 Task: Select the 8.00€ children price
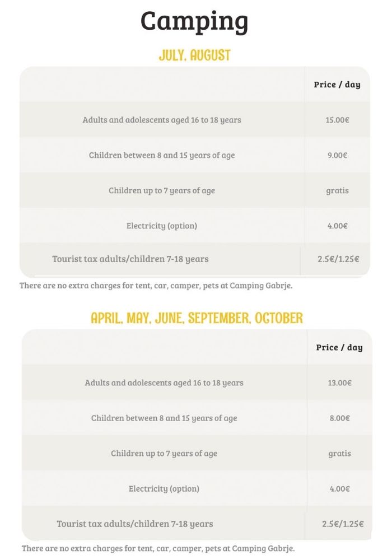tap(339, 418)
